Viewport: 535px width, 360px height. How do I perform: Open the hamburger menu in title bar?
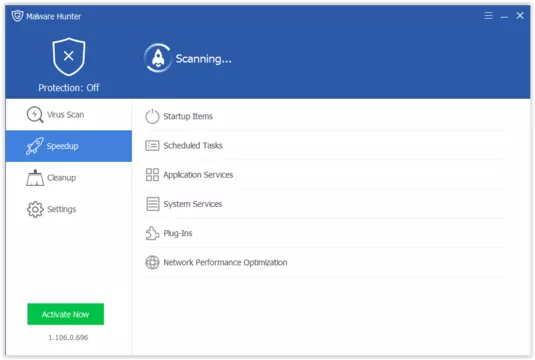(488, 16)
